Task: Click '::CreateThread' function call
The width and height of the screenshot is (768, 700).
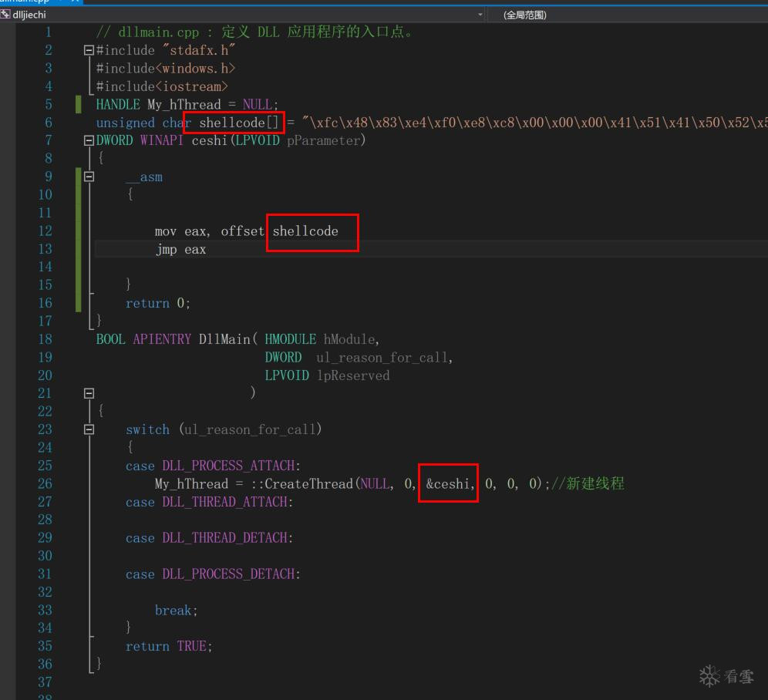Action: point(301,484)
